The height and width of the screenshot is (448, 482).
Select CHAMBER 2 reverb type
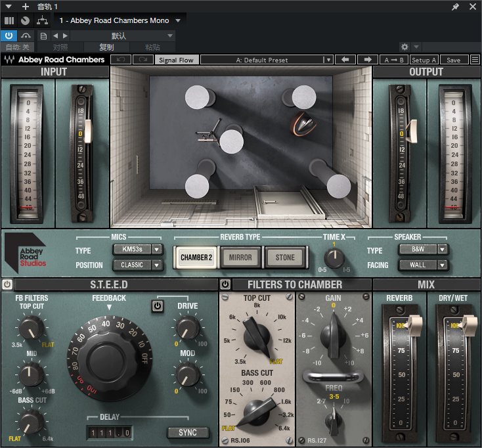pyautogui.click(x=196, y=258)
